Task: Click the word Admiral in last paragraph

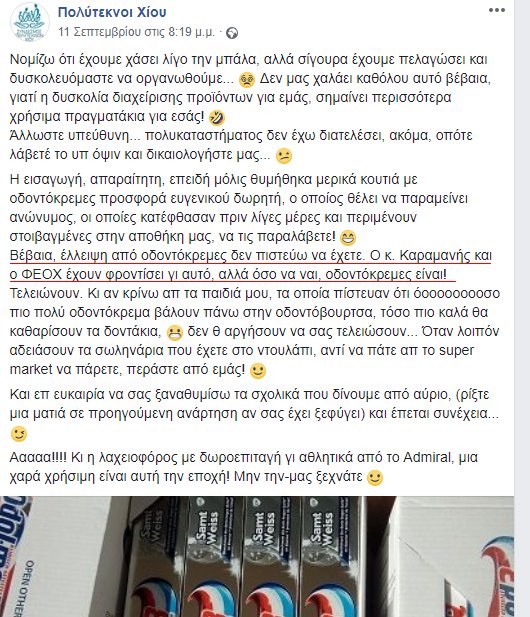Action: (x=427, y=457)
